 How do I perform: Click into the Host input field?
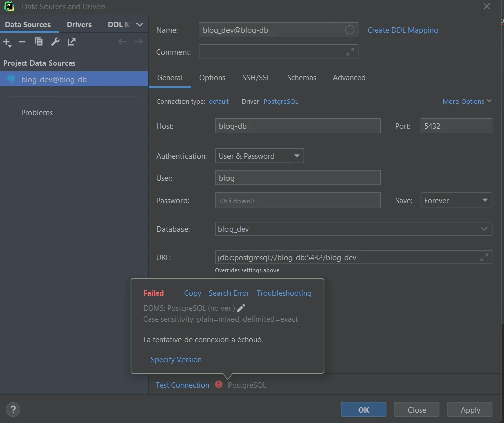click(297, 126)
